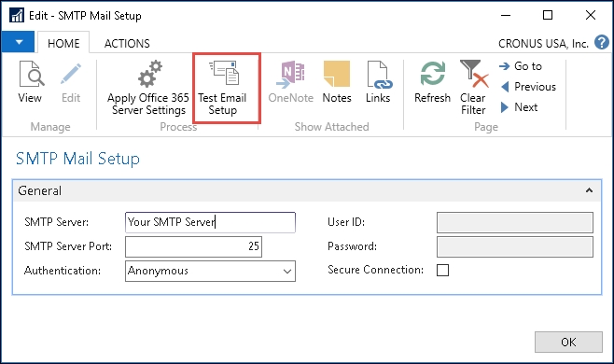Screen dimensions: 614x364
Task: Open the Notes panel
Action: coord(337,82)
